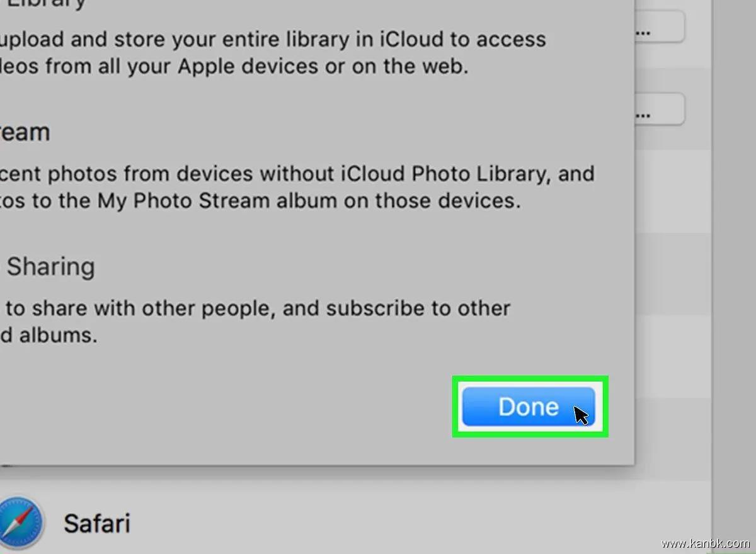Screen dimensions: 756x554
Task: Click the 'store your entire library in iCloud' line
Action: [x=272, y=39]
